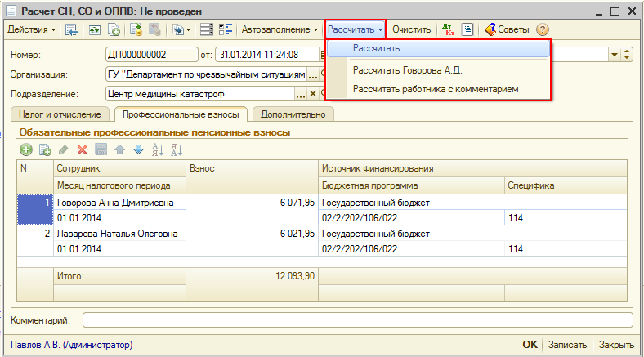Viewport: 644px width, 357px height.
Task: Sort table descending with the Z-A icon
Action: pyautogui.click(x=177, y=149)
